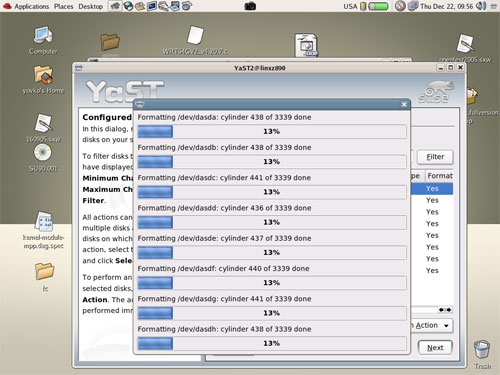
Task: Click the /dev/dasdf formatting progress bar
Action: pyautogui.click(x=272, y=283)
